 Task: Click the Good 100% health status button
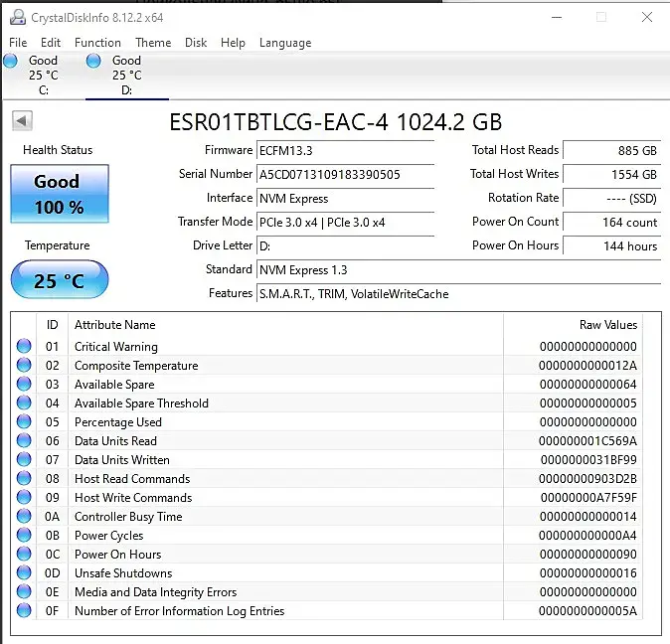click(x=59, y=194)
